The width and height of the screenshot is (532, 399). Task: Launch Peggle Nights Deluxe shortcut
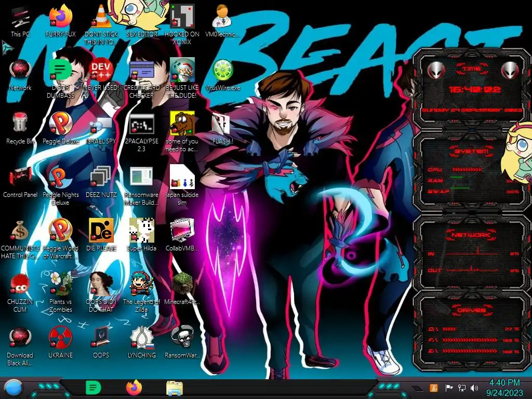point(60,186)
